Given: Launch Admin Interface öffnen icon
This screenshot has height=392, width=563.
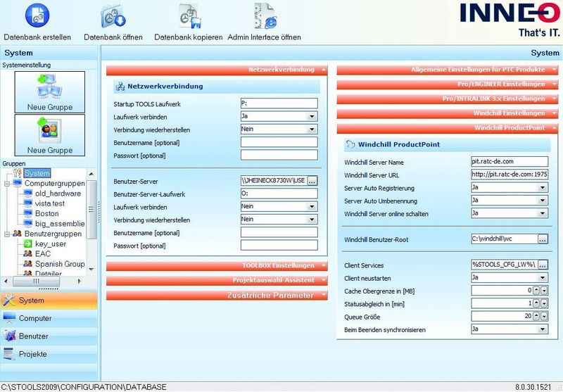Looking at the screenshot, I should (x=265, y=16).
